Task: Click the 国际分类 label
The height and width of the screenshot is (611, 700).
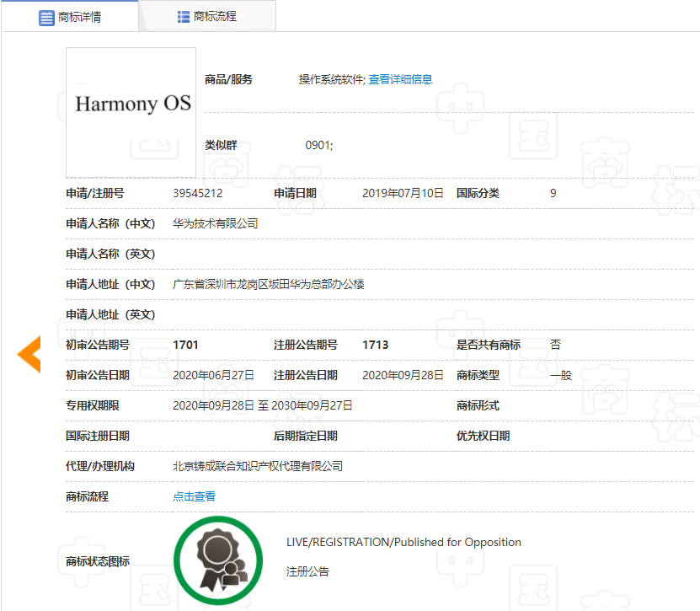Action: click(478, 193)
